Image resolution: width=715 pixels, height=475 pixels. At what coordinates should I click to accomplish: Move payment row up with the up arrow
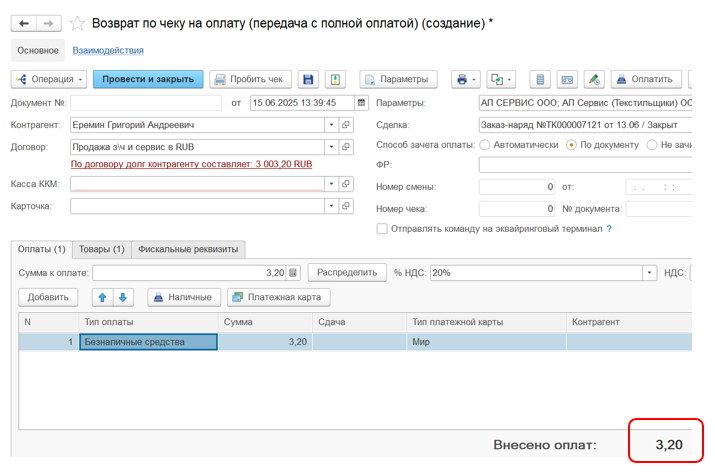point(102,297)
